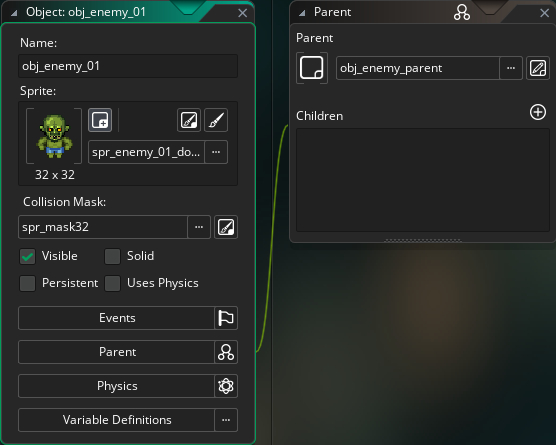556x445 pixels.
Task: Click the hierarchy icon in Parent window title
Action: [462, 12]
